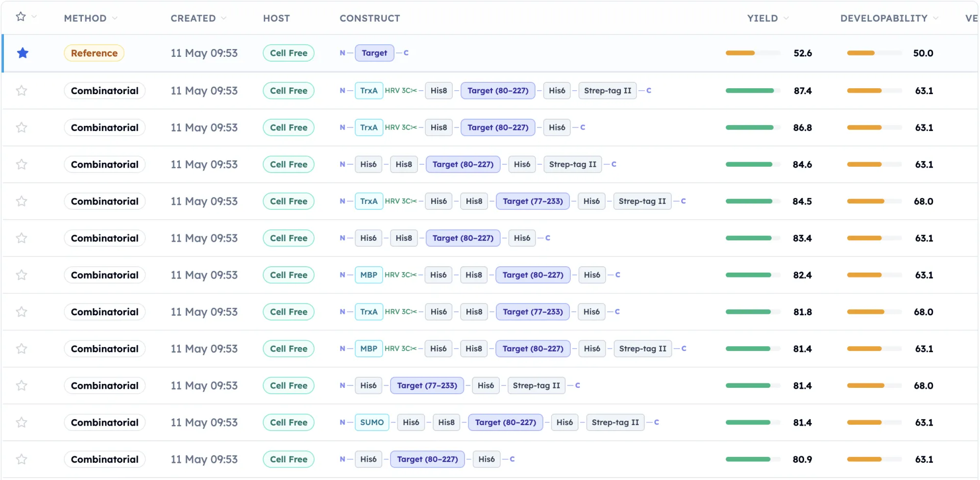This screenshot has width=980, height=480.
Task: Click created date in Reference row
Action: pyautogui.click(x=204, y=53)
